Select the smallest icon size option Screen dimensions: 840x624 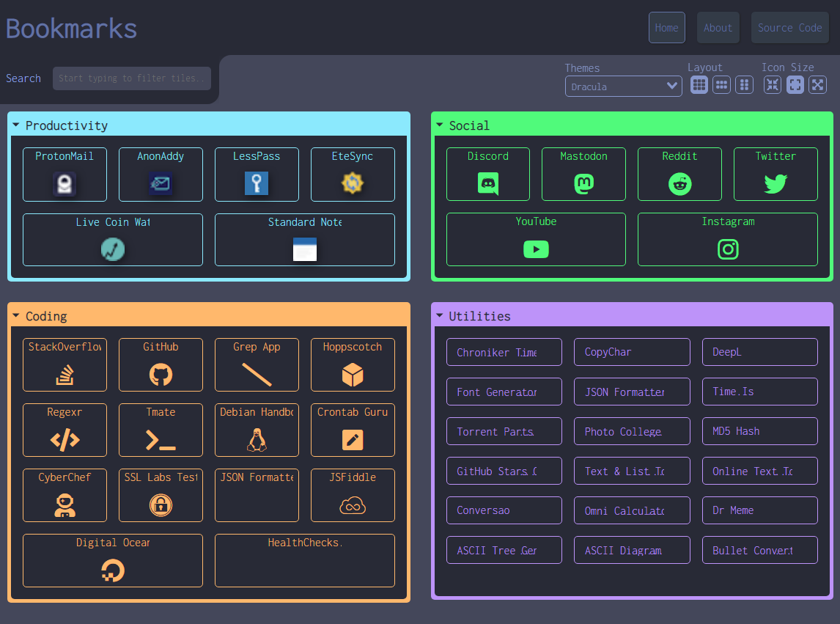(x=773, y=85)
